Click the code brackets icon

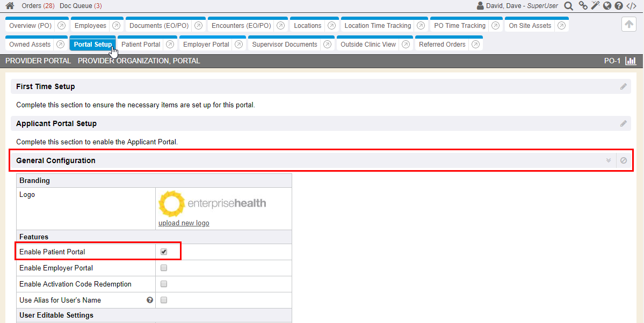632,6
